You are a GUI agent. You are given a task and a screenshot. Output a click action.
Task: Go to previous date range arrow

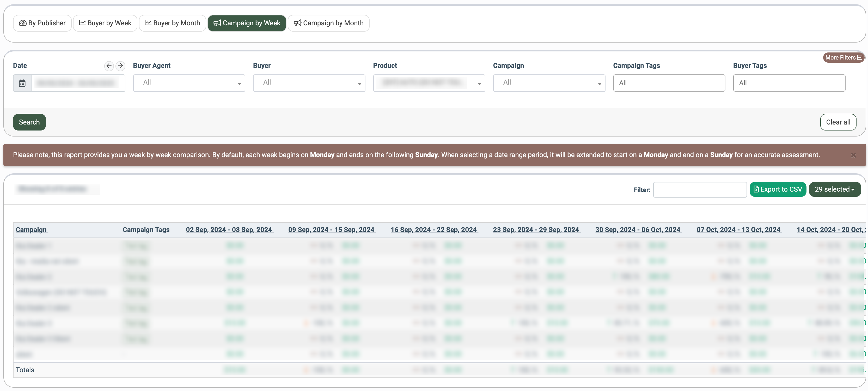pyautogui.click(x=109, y=66)
